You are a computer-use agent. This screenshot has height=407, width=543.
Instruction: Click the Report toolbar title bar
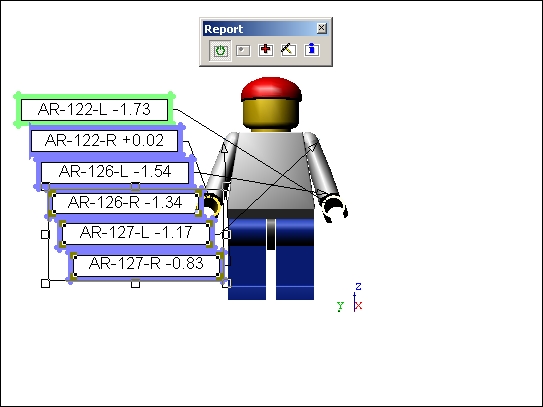[x=260, y=28]
